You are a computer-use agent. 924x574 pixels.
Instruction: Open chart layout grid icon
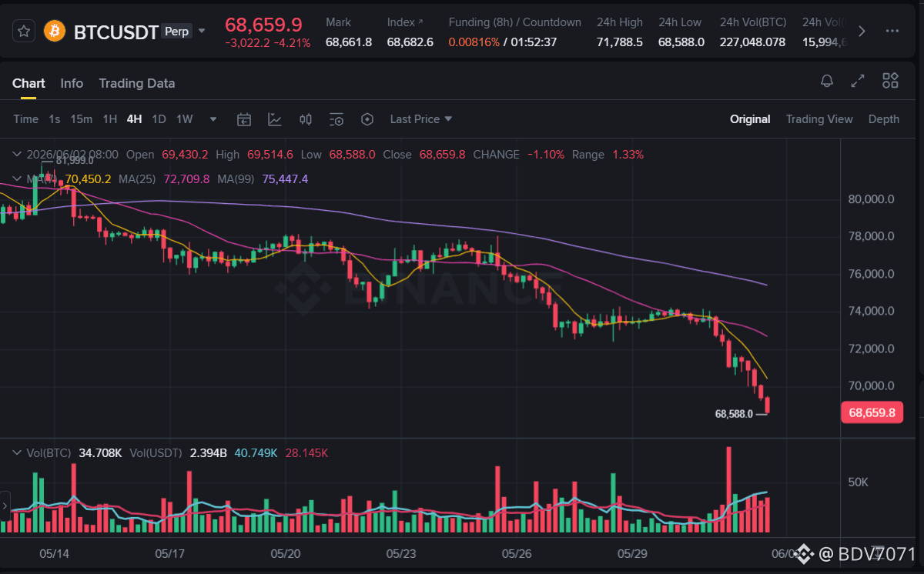click(890, 81)
